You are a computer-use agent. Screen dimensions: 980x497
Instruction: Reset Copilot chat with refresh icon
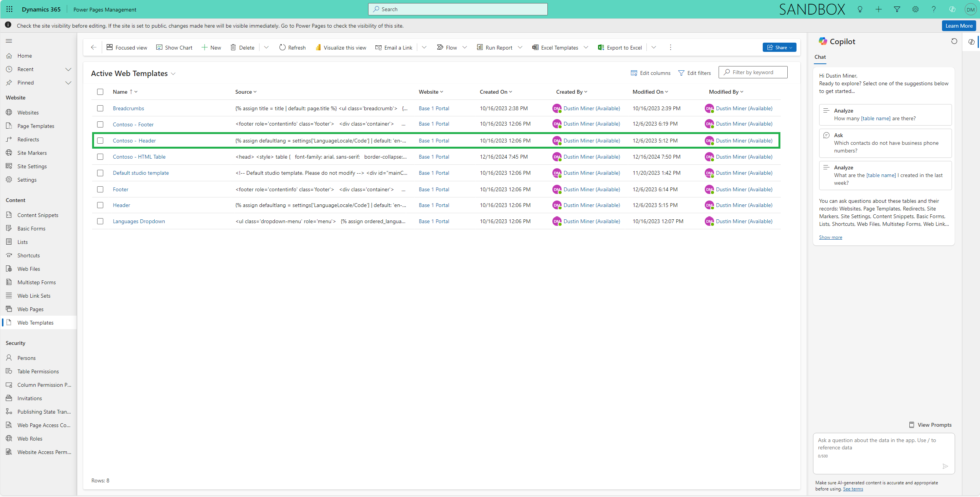pyautogui.click(x=954, y=41)
